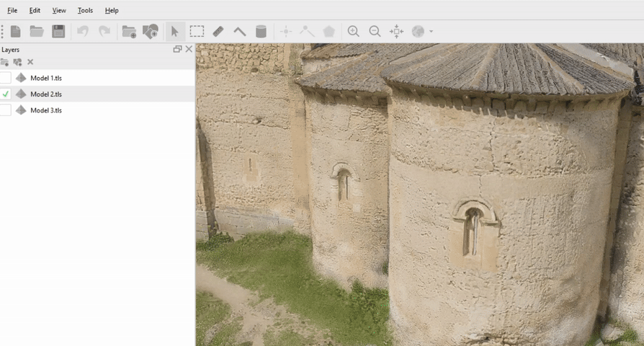Click the Open folder icon in toolbar
Screen dimensions: 644x346
[37, 31]
